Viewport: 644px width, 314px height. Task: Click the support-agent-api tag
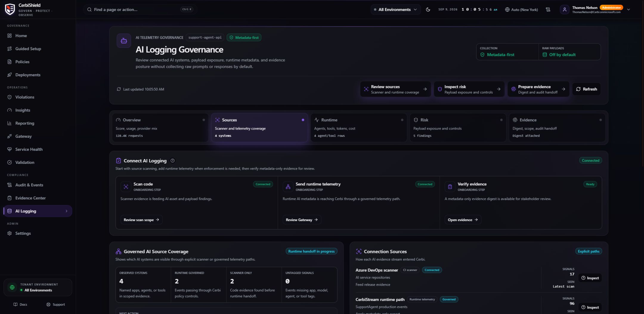[205, 38]
